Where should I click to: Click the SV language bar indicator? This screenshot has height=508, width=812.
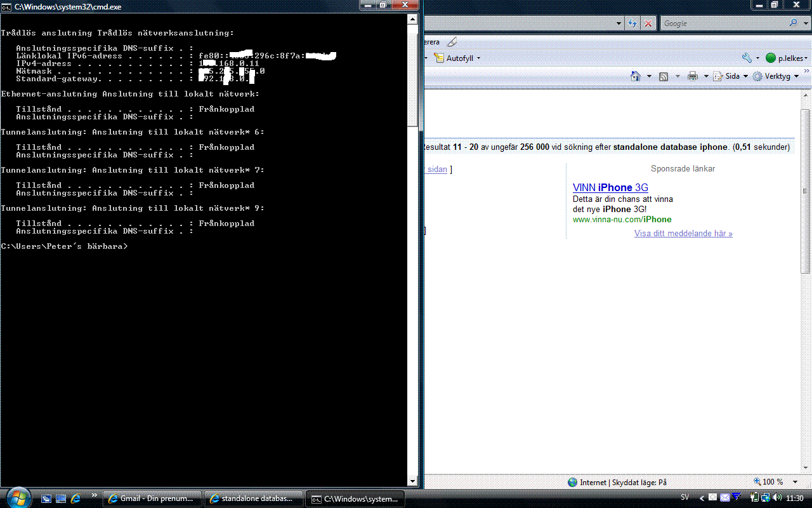click(x=684, y=498)
